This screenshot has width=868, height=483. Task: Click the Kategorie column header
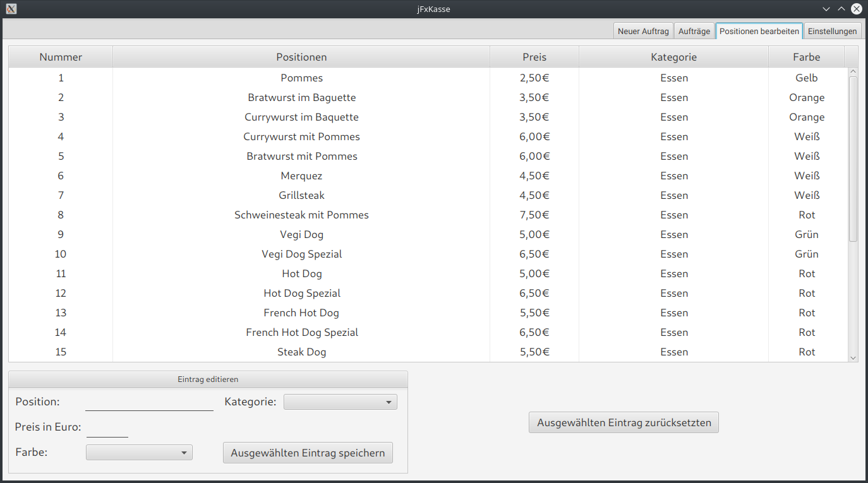point(673,57)
